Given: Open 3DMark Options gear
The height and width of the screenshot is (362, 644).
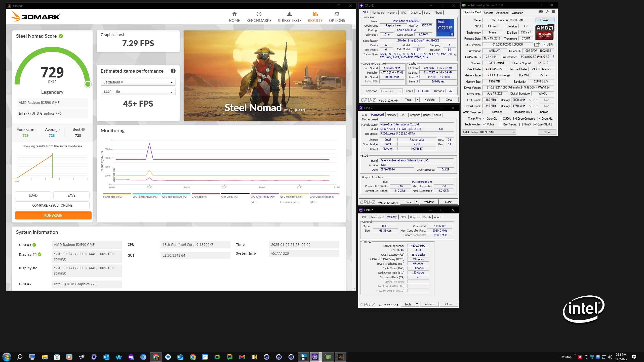Looking at the screenshot, I should pyautogui.click(x=337, y=17).
